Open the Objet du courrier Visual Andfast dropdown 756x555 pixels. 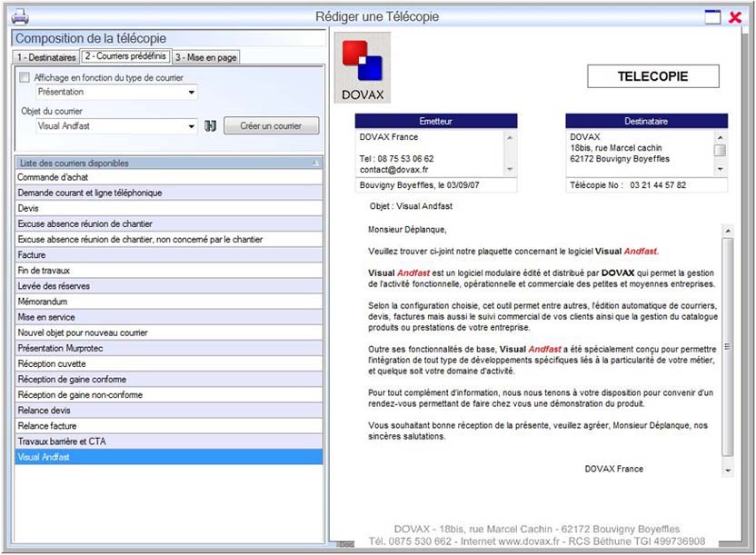192,126
